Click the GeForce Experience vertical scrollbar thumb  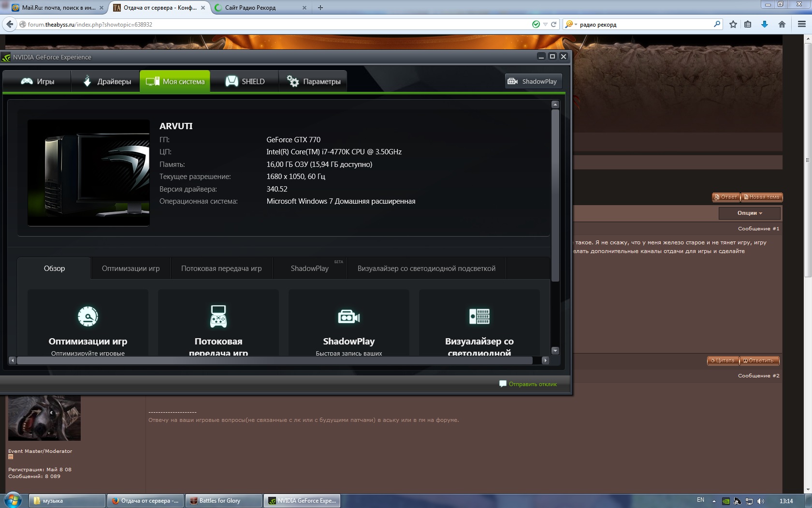pos(555,195)
